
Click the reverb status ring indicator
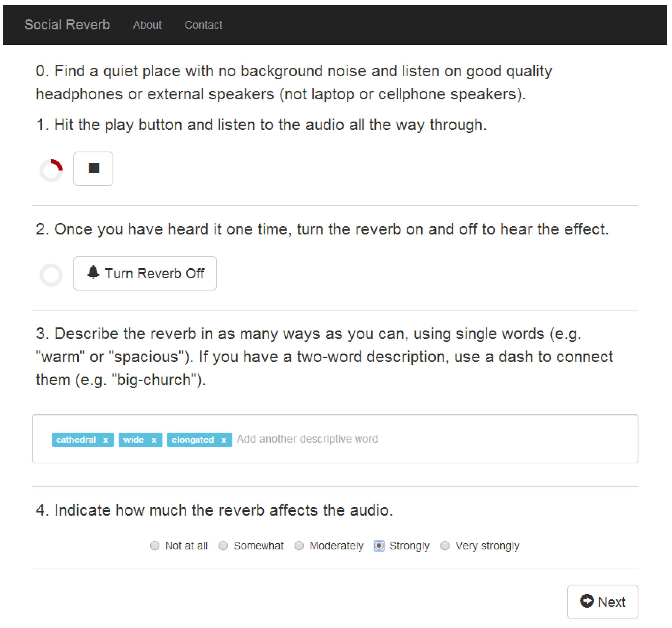[51, 274]
